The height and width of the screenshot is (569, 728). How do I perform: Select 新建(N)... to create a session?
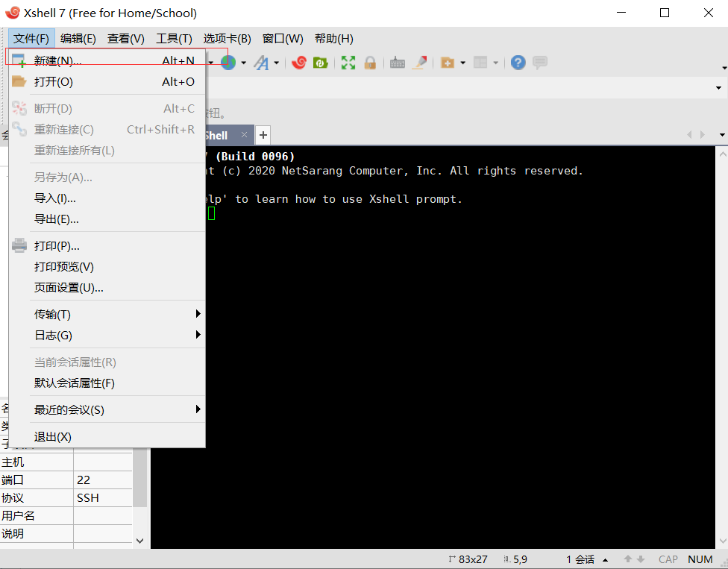[x=107, y=61]
